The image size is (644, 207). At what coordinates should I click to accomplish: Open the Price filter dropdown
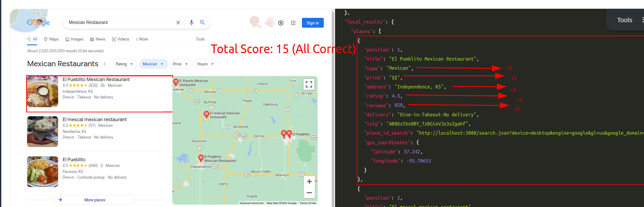[181, 64]
